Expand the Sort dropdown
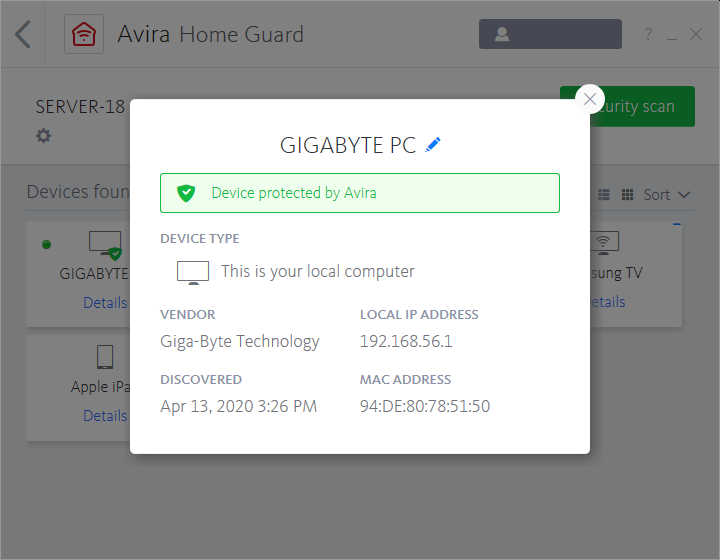Screen dimensions: 720x560 click(x=667, y=195)
